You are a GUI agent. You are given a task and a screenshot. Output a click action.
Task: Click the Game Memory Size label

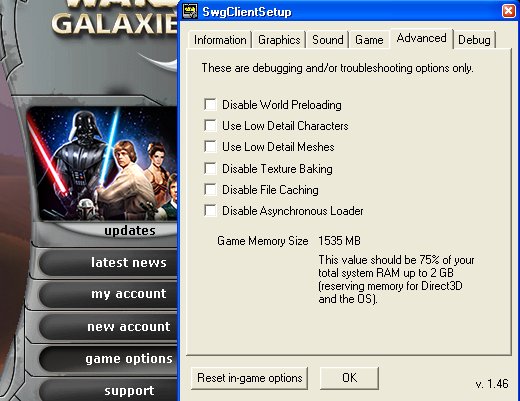tap(263, 241)
